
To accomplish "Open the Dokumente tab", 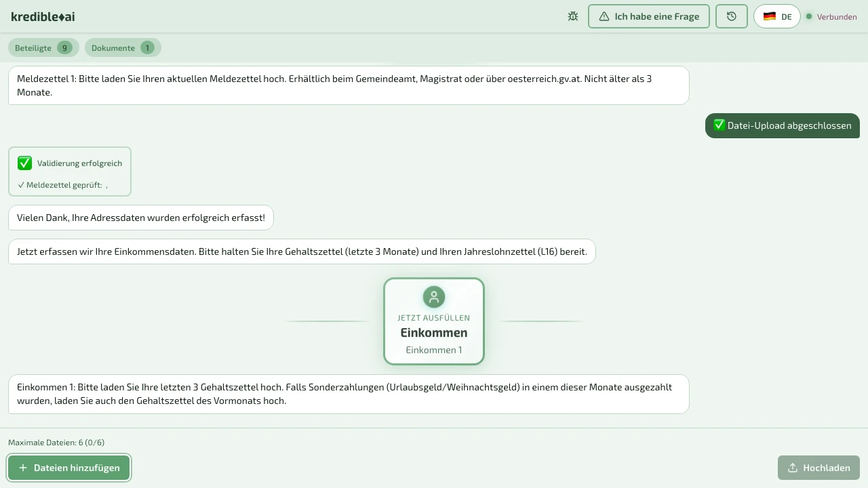I will click(113, 48).
